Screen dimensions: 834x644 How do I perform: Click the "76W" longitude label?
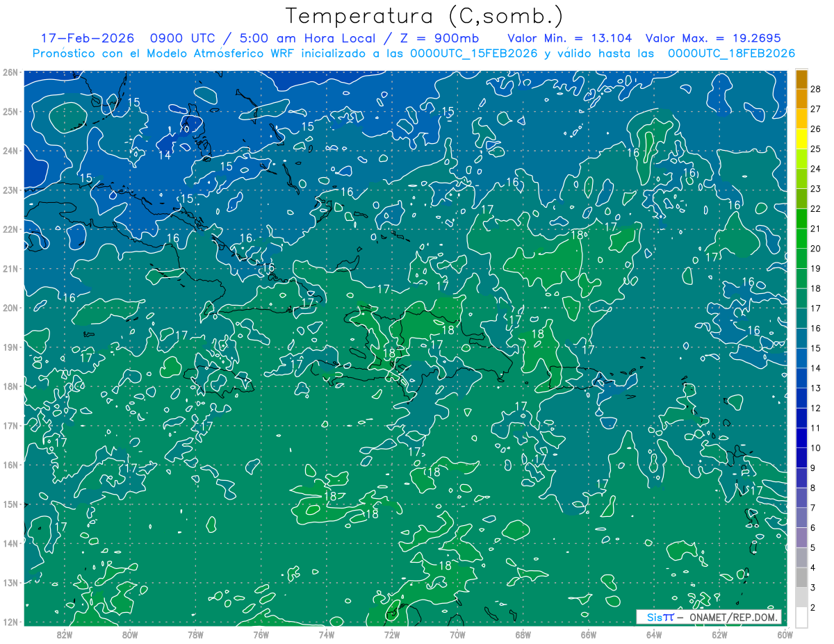click(261, 634)
